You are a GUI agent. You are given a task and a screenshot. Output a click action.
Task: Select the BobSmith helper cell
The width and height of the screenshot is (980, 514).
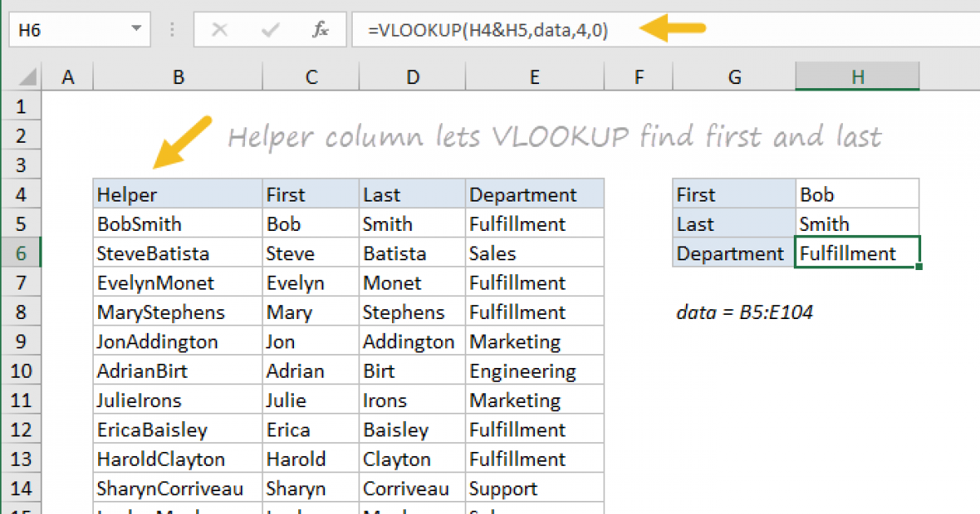[x=178, y=223]
